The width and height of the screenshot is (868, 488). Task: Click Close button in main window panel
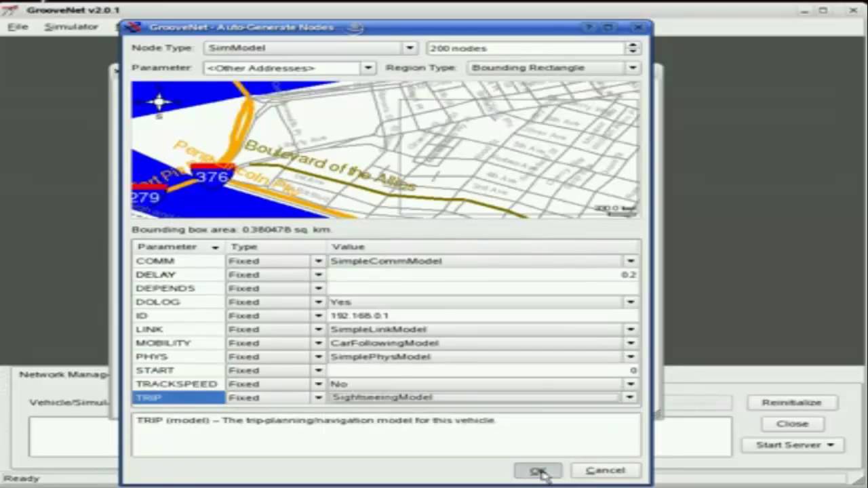pyautogui.click(x=792, y=424)
